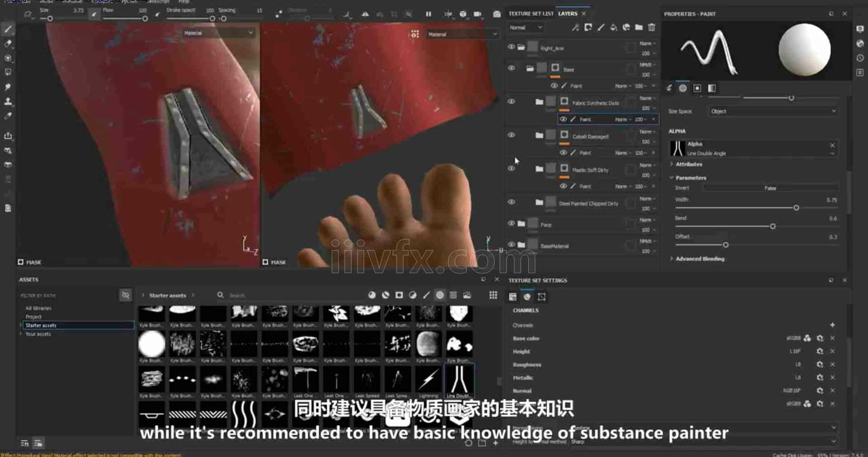Screen dimensions: 868x457
Task: Add an effect using the wand icon
Action: [x=576, y=28]
